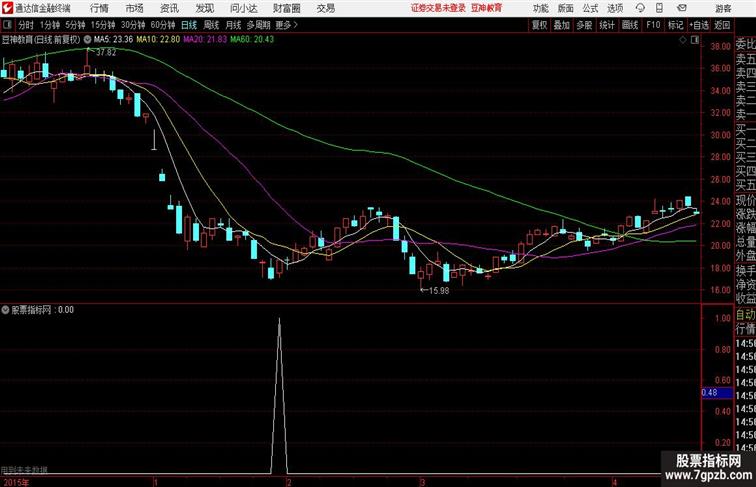Open F10 company info
Viewport: 756px width, 487px height.
653,25
